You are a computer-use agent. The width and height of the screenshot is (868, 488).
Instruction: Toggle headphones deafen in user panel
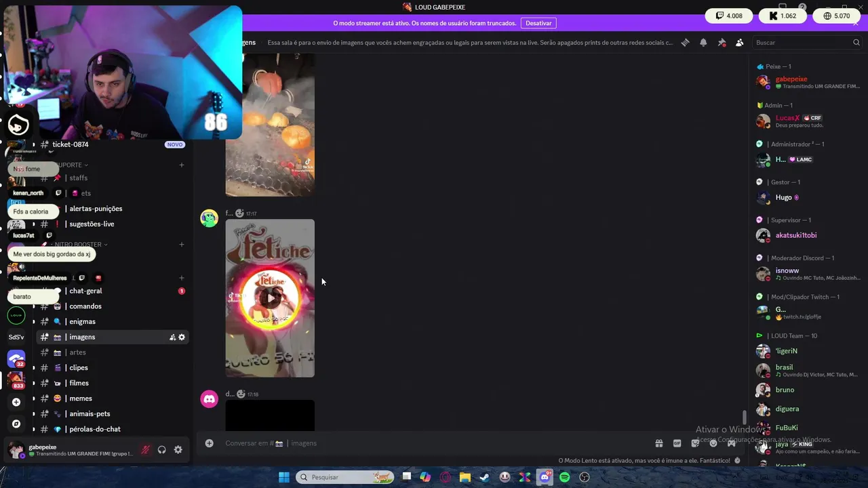(162, 449)
